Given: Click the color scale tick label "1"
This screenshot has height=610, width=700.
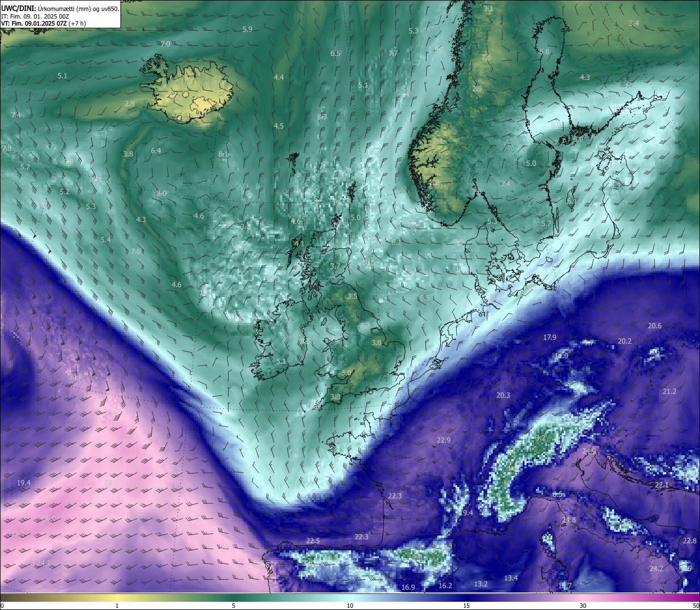Looking at the screenshot, I should point(117,606).
